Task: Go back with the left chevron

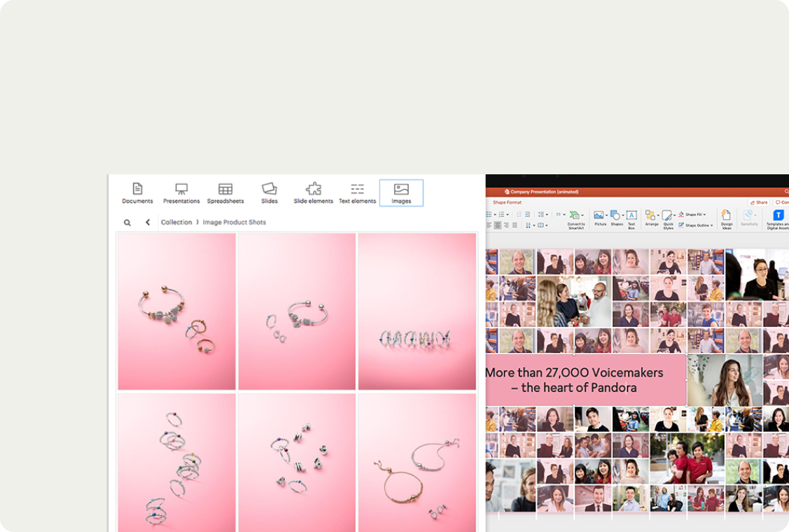Action: (x=148, y=223)
